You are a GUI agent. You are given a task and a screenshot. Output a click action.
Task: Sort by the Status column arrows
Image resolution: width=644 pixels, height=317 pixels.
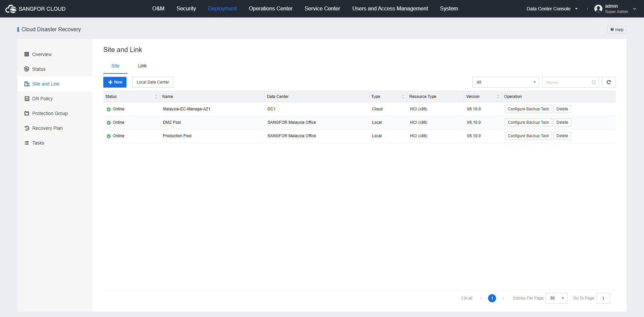(156, 97)
